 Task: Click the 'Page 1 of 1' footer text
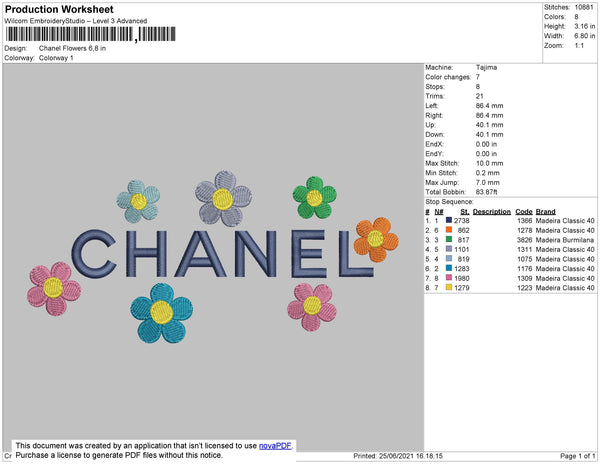point(577,456)
